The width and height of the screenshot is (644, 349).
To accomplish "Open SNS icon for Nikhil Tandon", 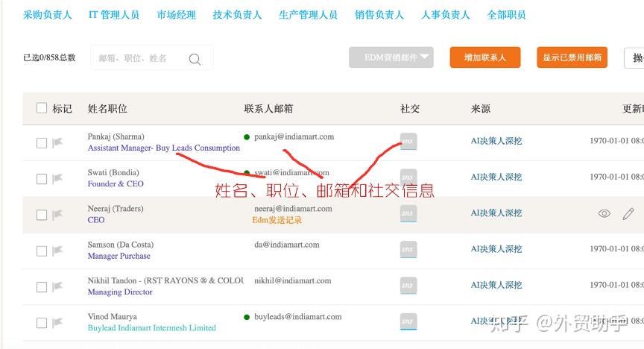I will point(408,286).
